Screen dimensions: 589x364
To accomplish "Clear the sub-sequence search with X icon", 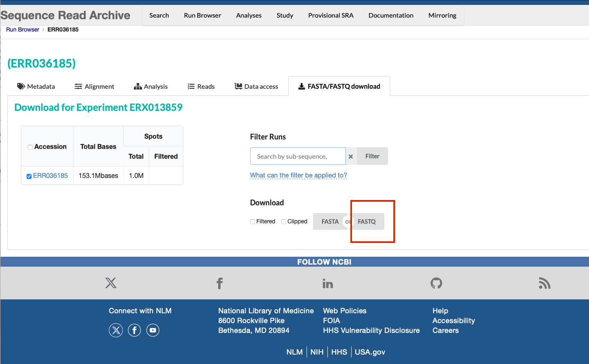I will click(x=351, y=156).
